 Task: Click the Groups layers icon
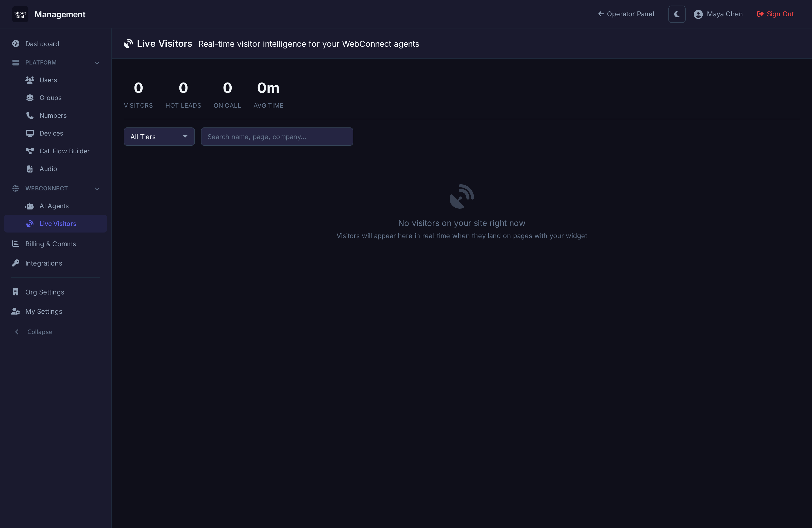point(30,98)
